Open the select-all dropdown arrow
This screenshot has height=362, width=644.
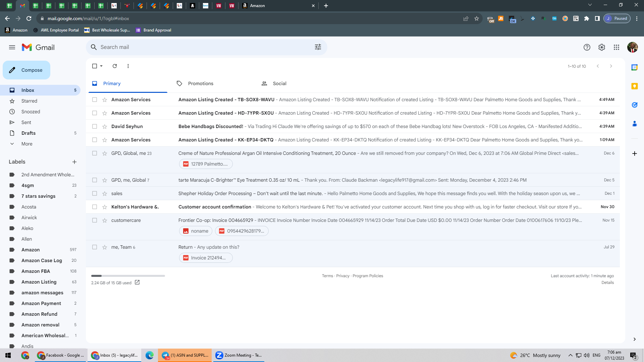pyautogui.click(x=101, y=66)
